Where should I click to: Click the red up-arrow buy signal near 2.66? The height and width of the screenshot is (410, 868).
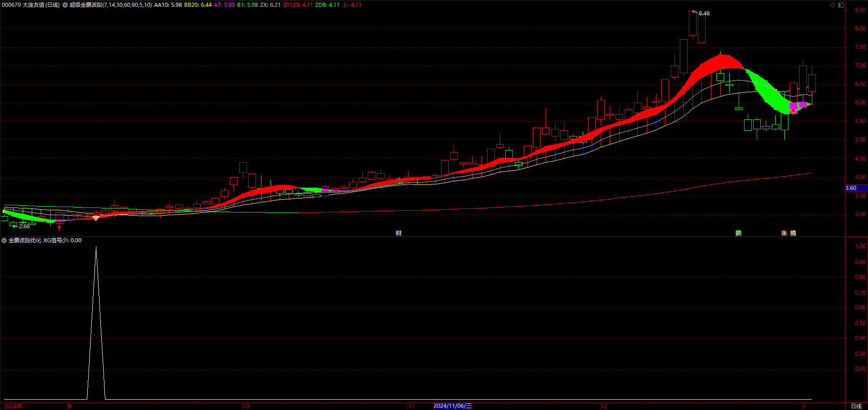pos(59,227)
